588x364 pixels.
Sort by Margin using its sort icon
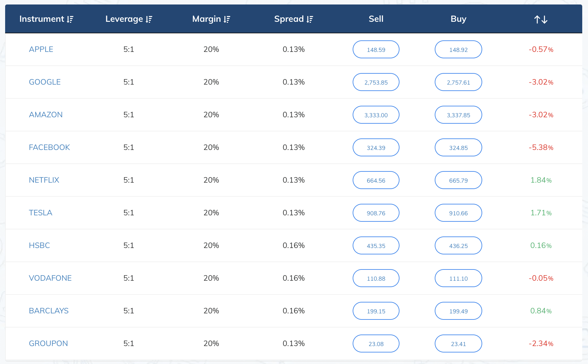pos(227,20)
